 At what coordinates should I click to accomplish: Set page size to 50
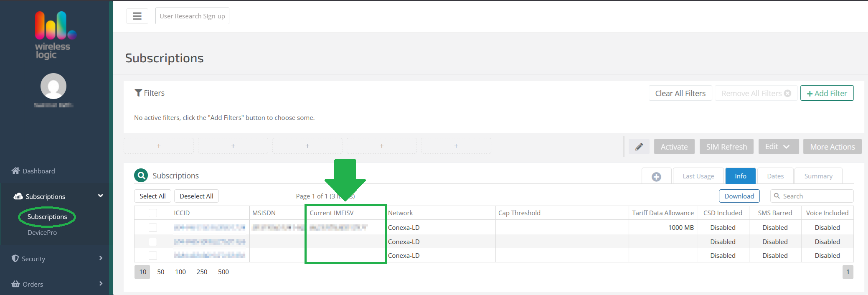tap(161, 272)
